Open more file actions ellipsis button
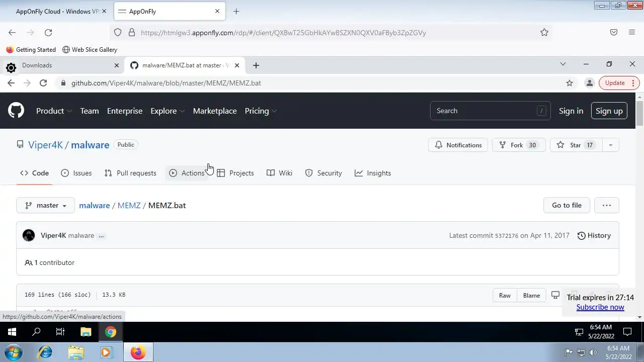 click(606, 205)
